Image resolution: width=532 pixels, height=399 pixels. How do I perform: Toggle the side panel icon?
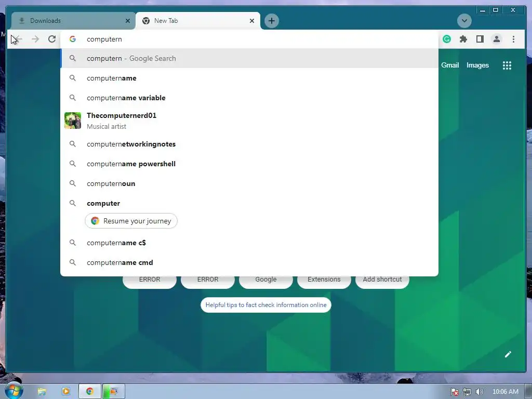click(x=480, y=39)
